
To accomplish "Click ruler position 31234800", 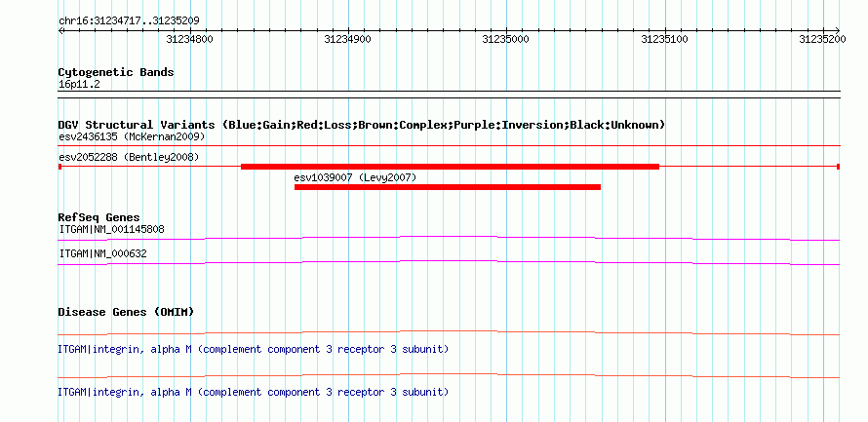I will tap(189, 39).
